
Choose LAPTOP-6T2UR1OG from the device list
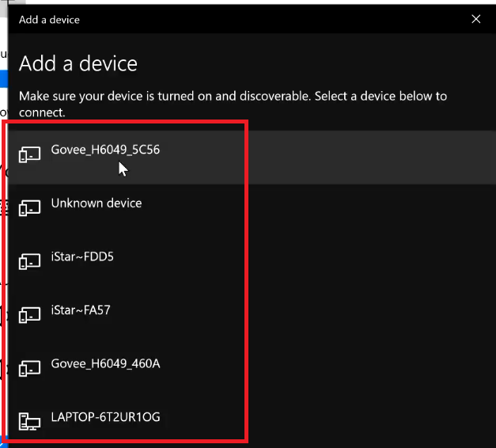(105, 417)
